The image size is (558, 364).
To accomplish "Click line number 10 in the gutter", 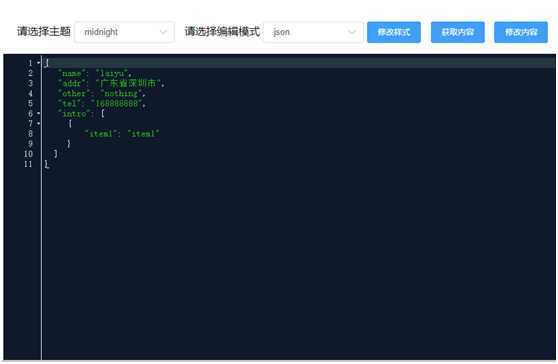I will click(x=28, y=154).
